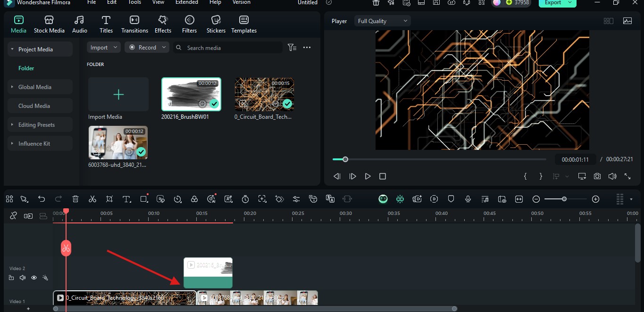Play the preview video

368,176
